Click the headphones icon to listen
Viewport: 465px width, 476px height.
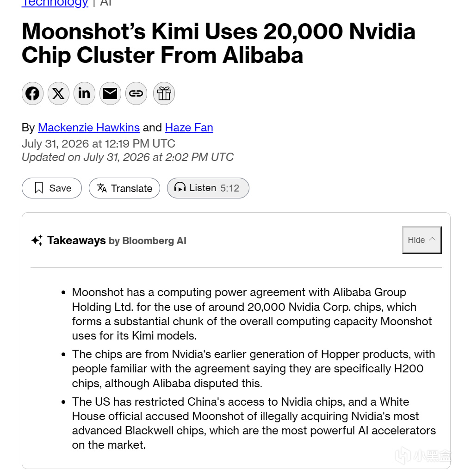click(x=180, y=187)
